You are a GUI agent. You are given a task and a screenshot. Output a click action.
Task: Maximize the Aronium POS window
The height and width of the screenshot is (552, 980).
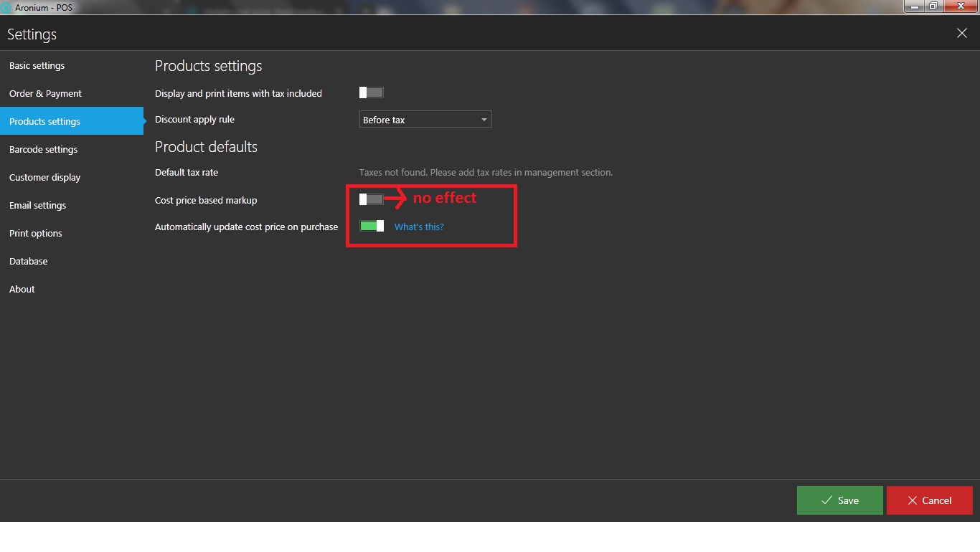point(933,6)
